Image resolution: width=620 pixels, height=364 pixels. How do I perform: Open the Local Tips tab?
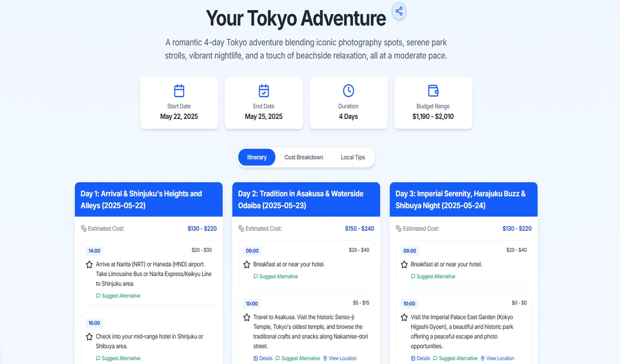click(353, 157)
